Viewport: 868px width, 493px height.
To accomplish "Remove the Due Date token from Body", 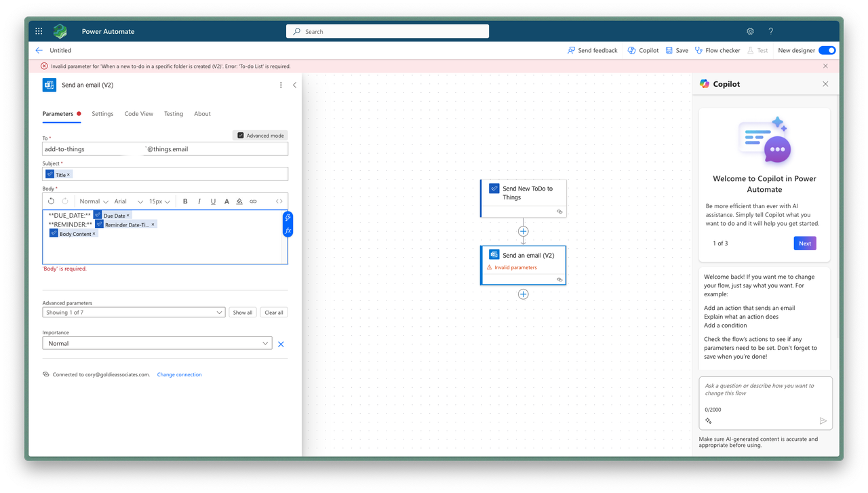I will (127, 216).
